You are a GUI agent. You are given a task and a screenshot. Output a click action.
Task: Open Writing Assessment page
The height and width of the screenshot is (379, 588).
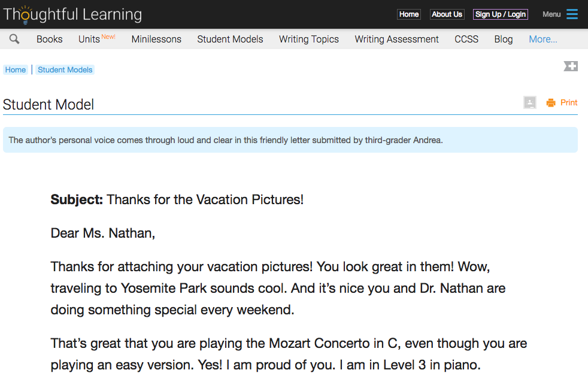click(x=397, y=39)
